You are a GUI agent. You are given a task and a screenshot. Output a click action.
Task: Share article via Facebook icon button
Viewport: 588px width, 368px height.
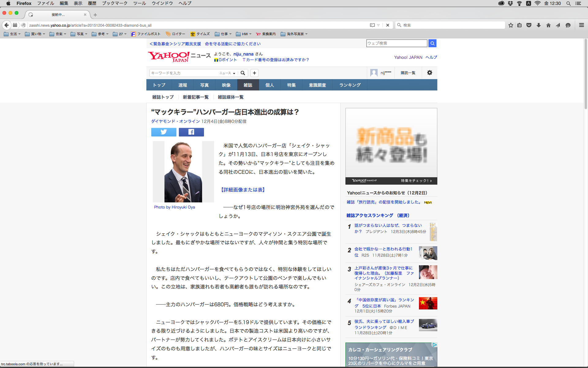[191, 132]
